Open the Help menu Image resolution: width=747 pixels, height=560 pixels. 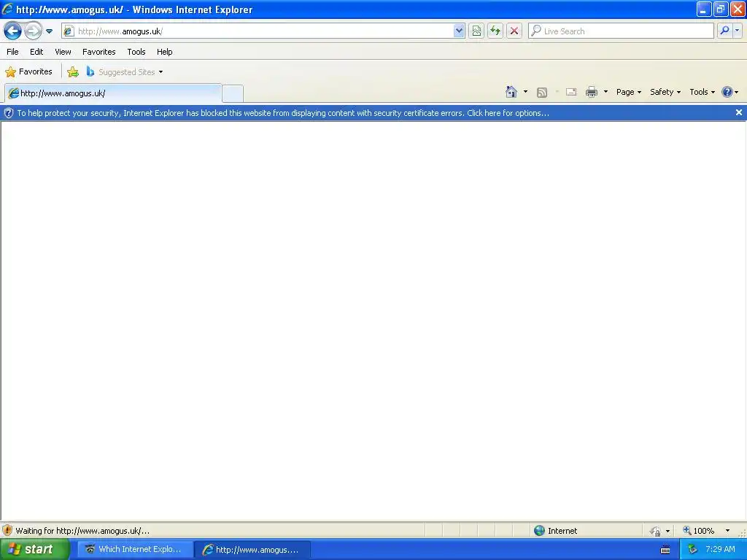(164, 52)
